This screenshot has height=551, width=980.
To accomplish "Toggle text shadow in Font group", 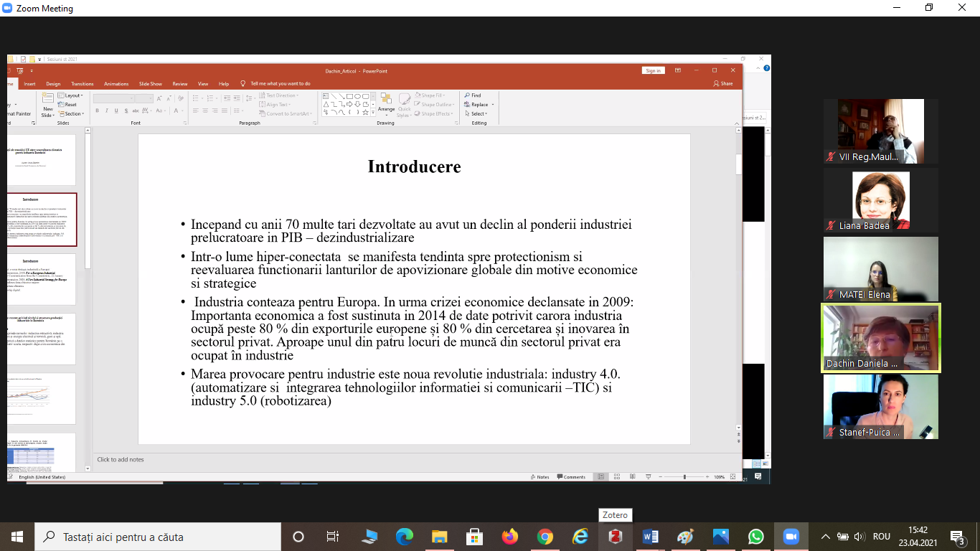I will point(126,110).
